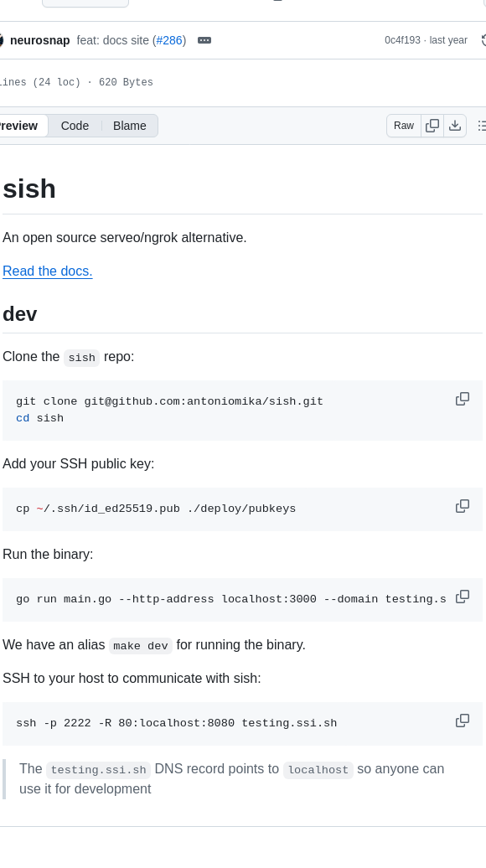
Task: Copy the go run binary command
Action: click(x=462, y=597)
